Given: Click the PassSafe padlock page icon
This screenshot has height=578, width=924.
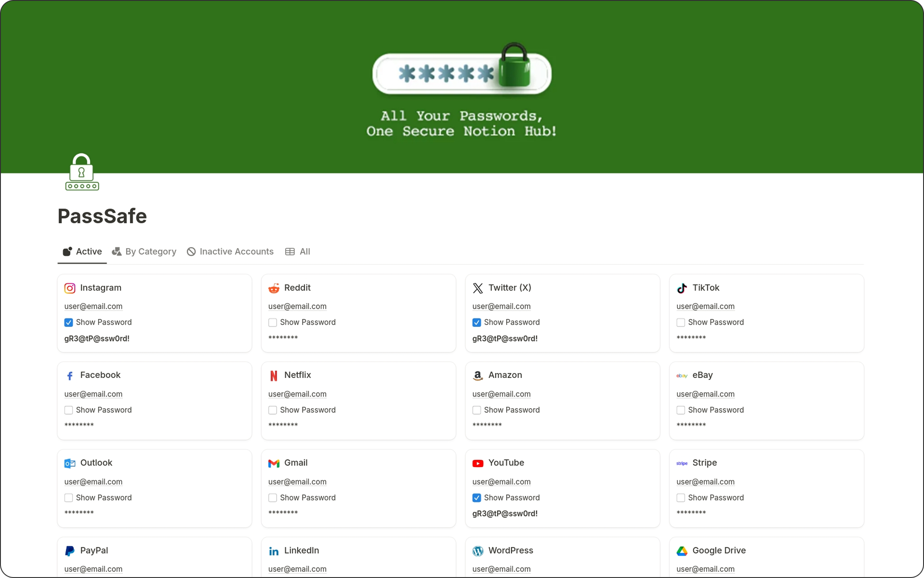Looking at the screenshot, I should pyautogui.click(x=82, y=172).
